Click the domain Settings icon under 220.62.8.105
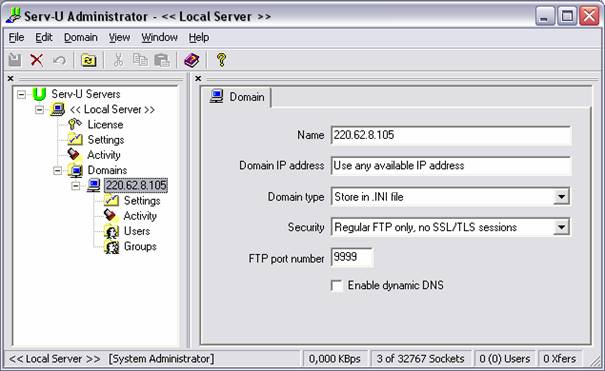 coord(112,201)
